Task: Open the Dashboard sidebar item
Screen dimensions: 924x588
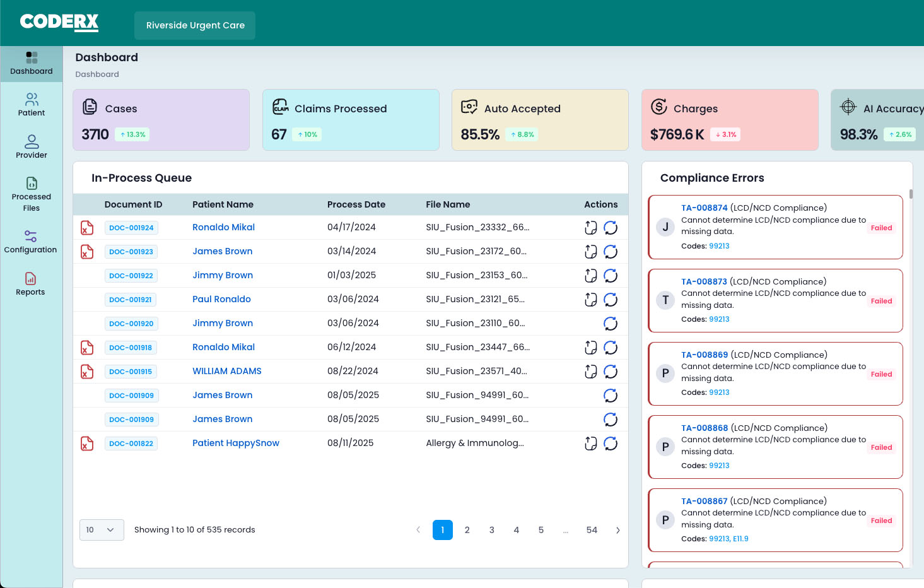Action: (32, 64)
